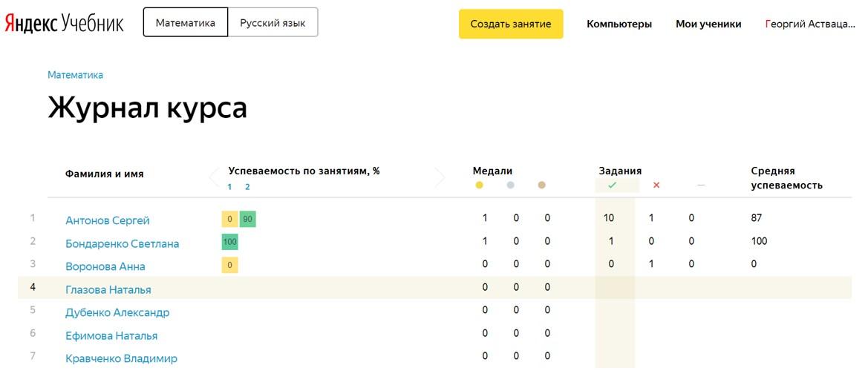
Task: Show next lessons with the right chevron
Action: (440, 177)
